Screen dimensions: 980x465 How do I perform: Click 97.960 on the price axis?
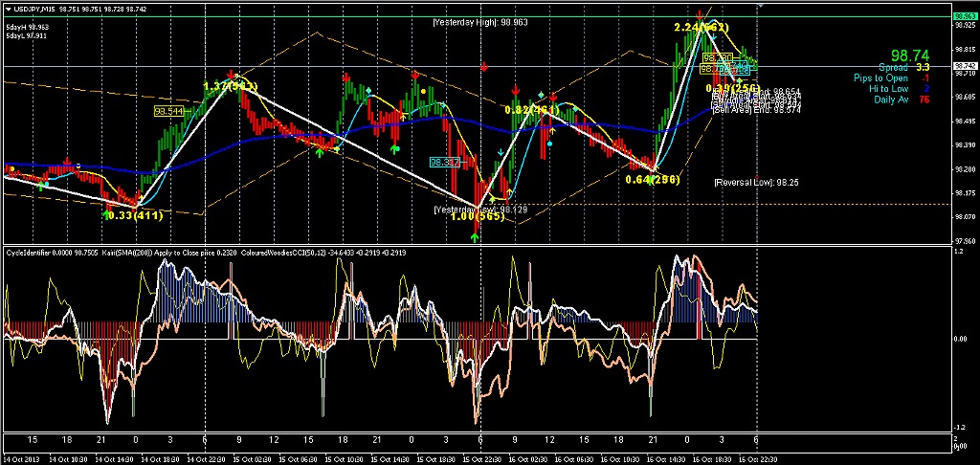(x=963, y=240)
